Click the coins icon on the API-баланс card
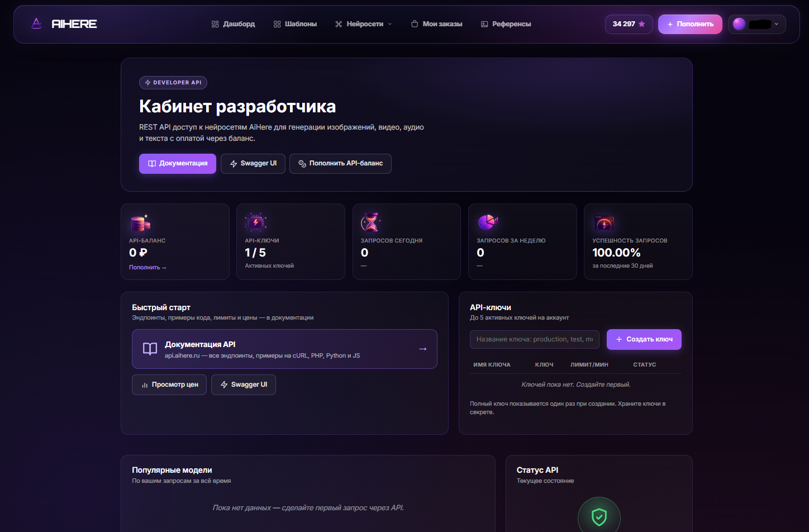 [x=140, y=223]
